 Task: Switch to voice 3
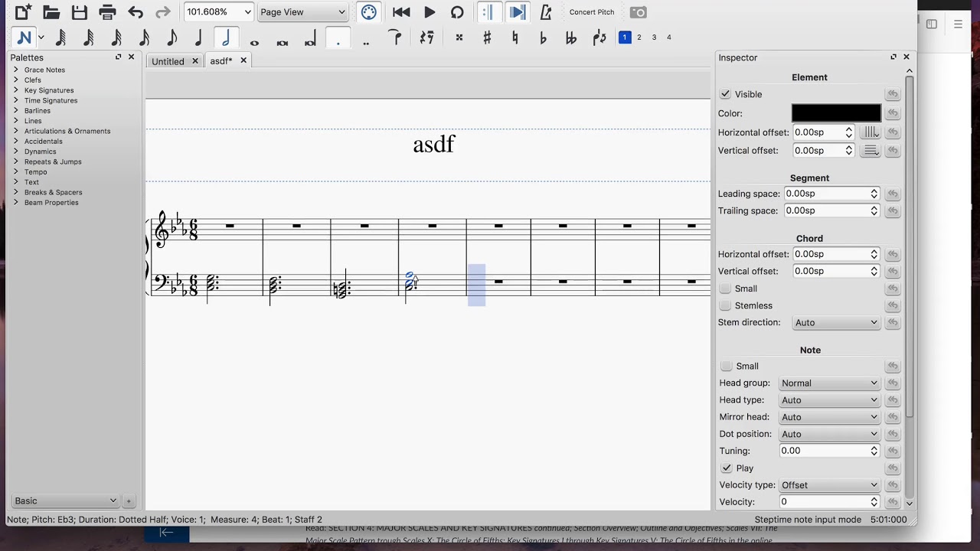click(654, 37)
